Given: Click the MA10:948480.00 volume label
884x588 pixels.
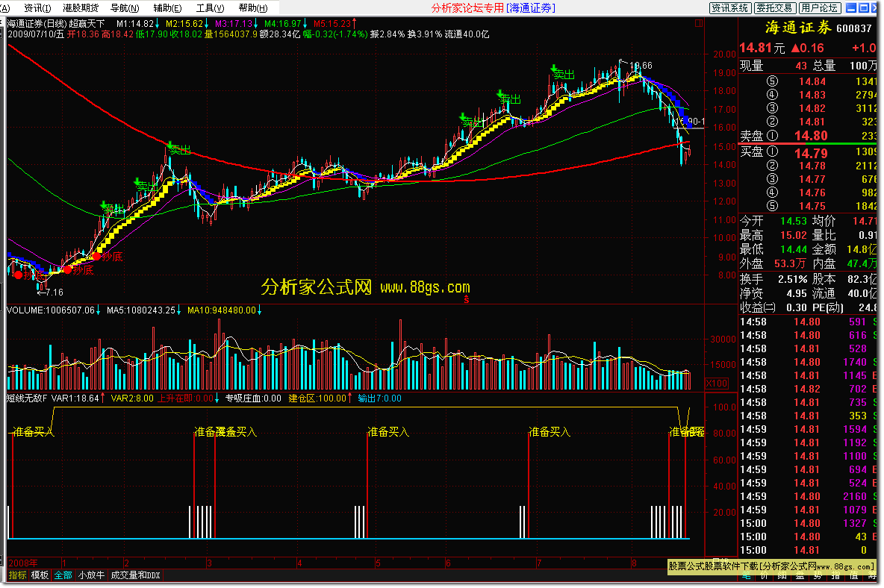Looking at the screenshot, I should (222, 310).
